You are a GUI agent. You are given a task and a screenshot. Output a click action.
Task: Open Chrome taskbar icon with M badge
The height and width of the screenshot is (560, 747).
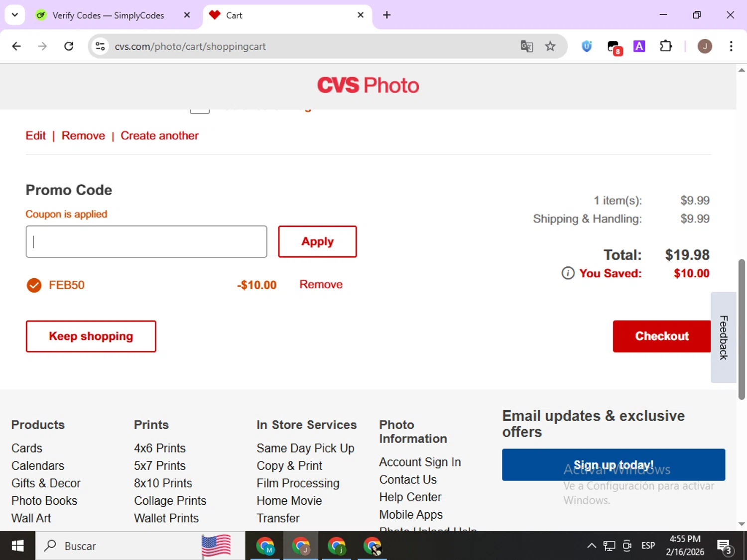pyautogui.click(x=265, y=546)
